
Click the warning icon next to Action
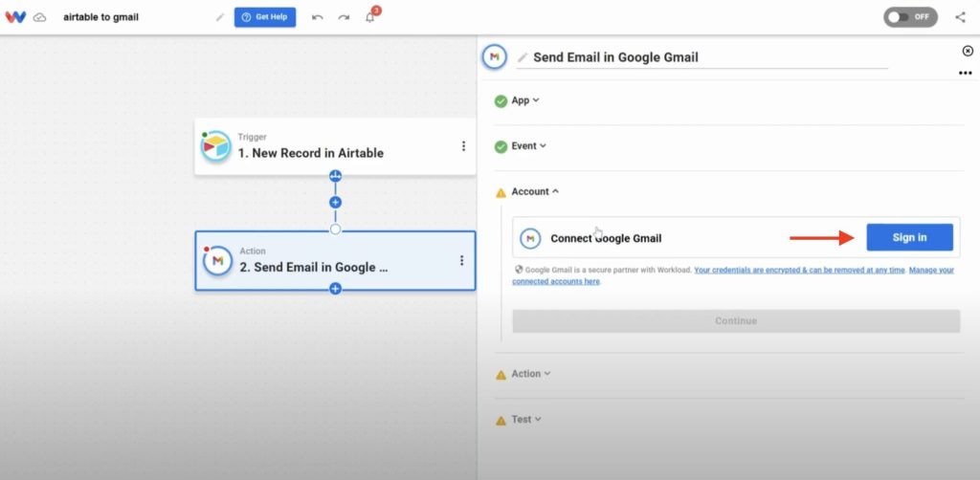501,375
